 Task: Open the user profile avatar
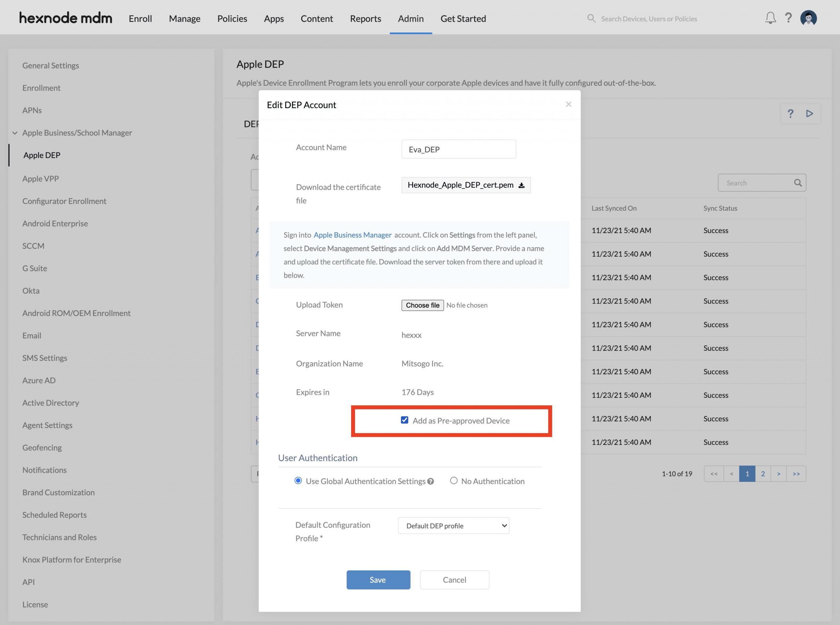(x=808, y=18)
